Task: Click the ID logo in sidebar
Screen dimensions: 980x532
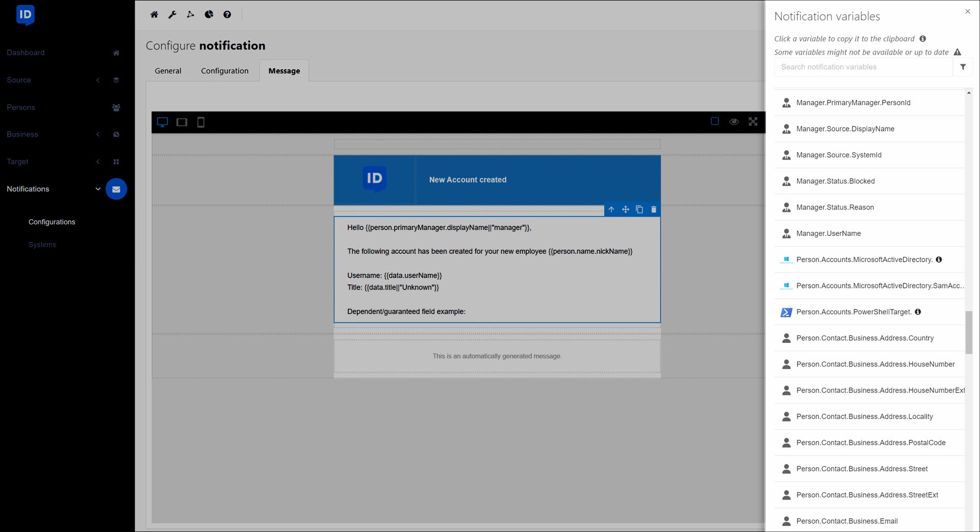Action: click(x=25, y=15)
